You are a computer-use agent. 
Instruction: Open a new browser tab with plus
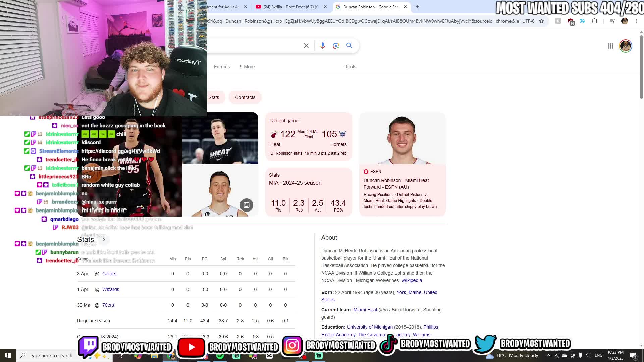(417, 7)
